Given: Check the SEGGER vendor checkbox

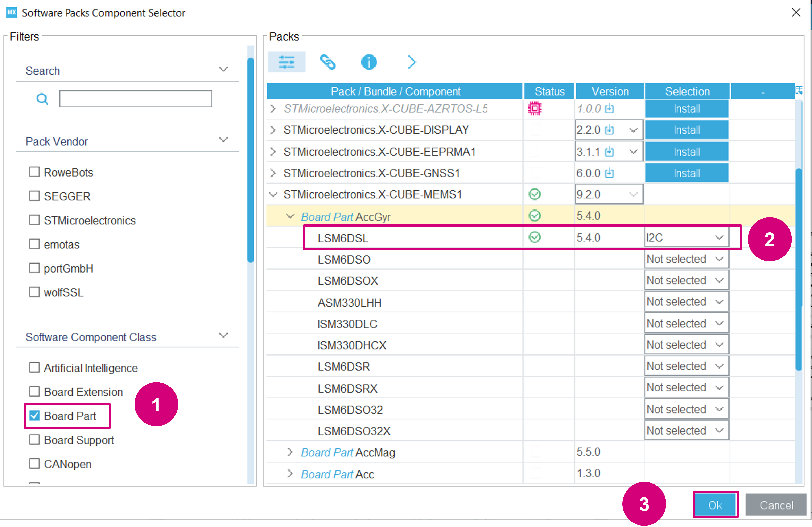Looking at the screenshot, I should pyautogui.click(x=34, y=196).
